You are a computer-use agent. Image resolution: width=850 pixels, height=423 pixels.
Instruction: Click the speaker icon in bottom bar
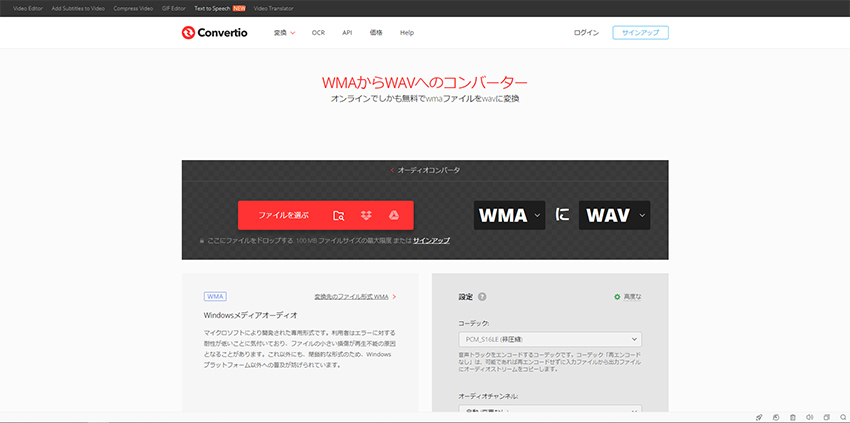click(x=809, y=417)
